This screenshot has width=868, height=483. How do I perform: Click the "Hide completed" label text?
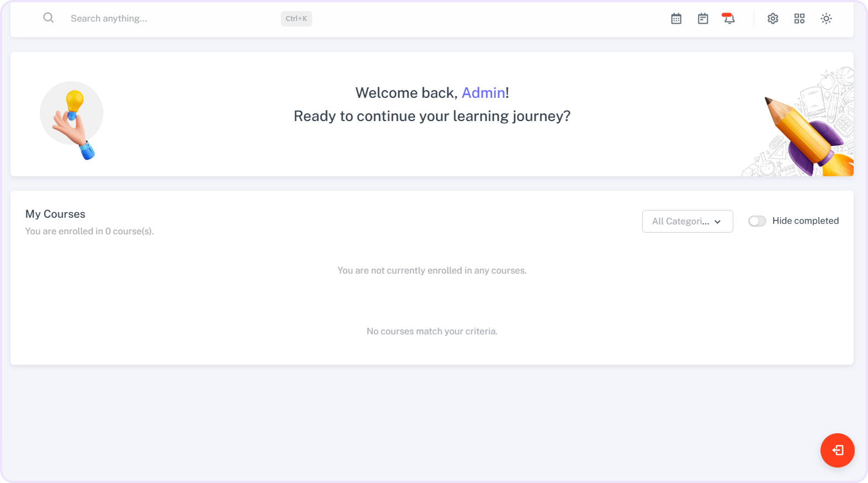click(805, 221)
